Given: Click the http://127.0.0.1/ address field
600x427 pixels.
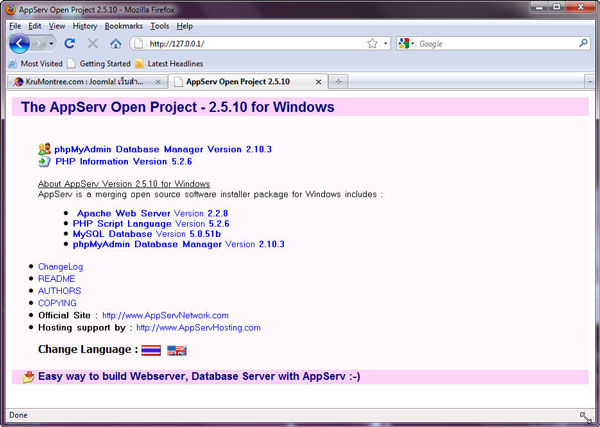Looking at the screenshot, I should [256, 44].
